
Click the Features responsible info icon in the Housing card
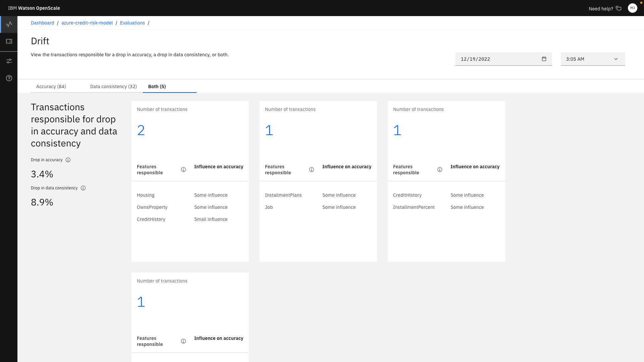click(183, 170)
